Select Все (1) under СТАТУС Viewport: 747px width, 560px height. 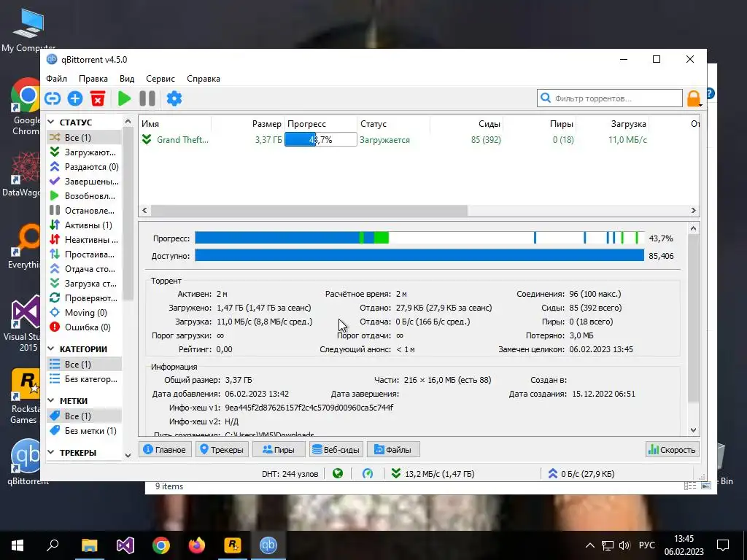[x=85, y=137]
